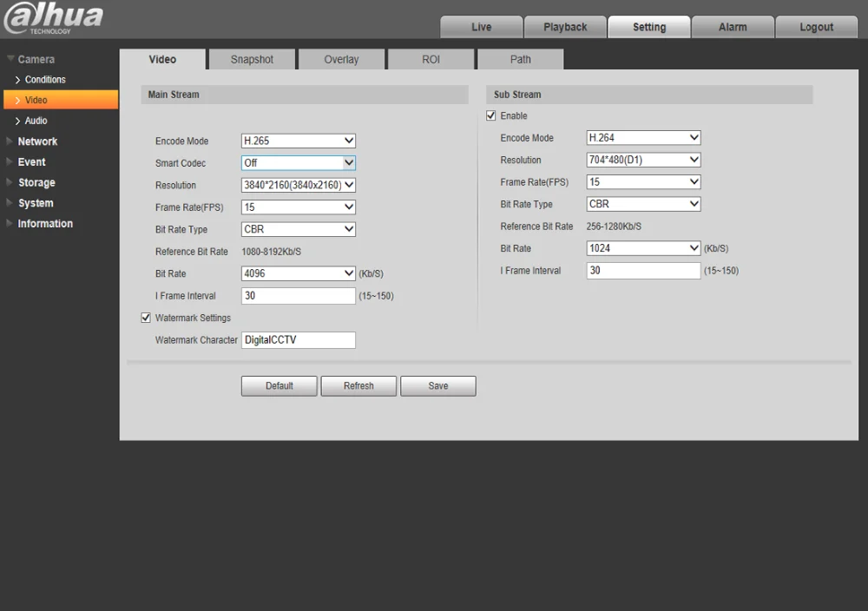Click the Main Stream section header
The height and width of the screenshot is (611, 868).
coord(305,95)
